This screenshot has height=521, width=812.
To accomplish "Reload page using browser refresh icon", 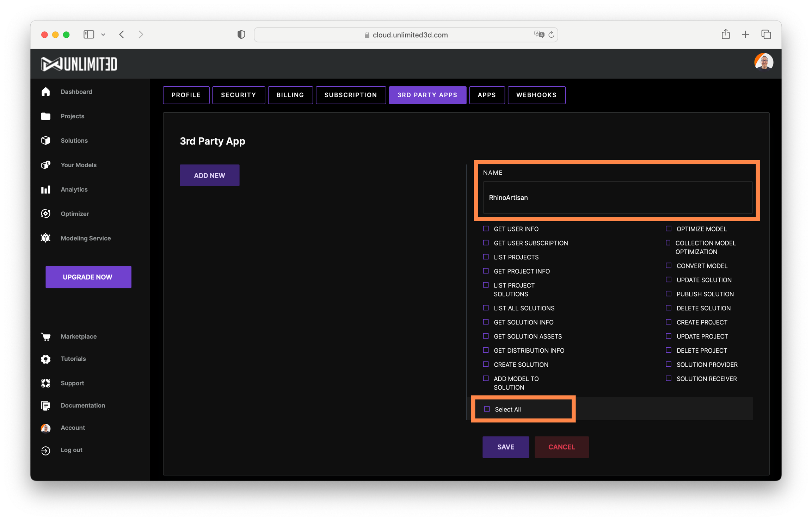I will pos(551,35).
